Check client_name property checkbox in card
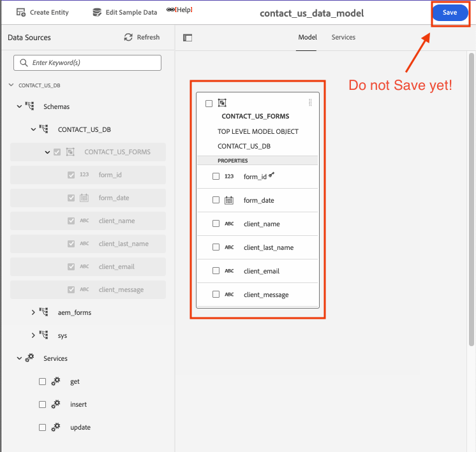The height and width of the screenshot is (452, 476). [216, 224]
